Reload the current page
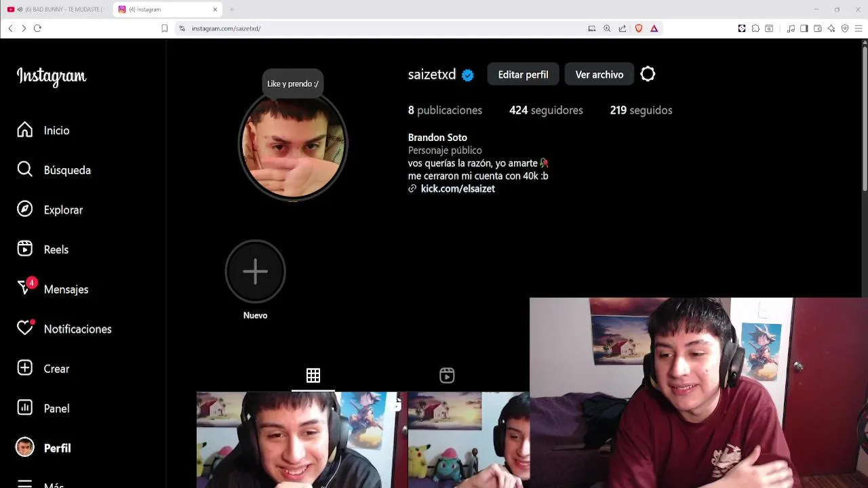The height and width of the screenshot is (488, 868). [37, 28]
